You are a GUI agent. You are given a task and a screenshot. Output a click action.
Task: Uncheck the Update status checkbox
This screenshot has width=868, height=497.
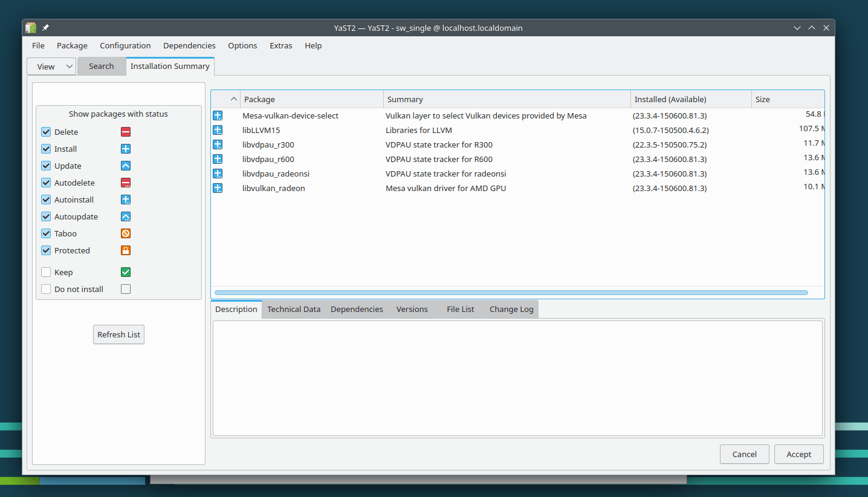pos(46,166)
